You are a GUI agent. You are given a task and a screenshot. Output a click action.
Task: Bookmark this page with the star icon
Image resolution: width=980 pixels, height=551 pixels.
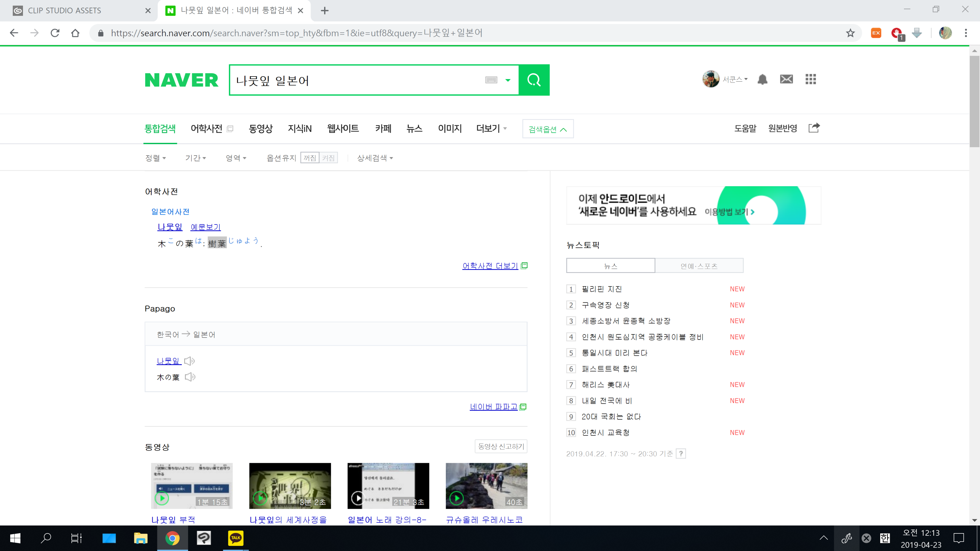(x=850, y=33)
